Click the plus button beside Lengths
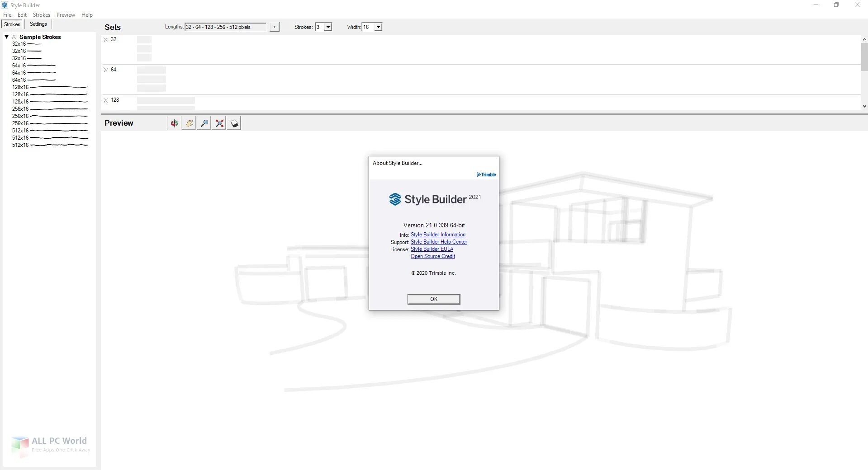The width and height of the screenshot is (868, 470). (275, 27)
